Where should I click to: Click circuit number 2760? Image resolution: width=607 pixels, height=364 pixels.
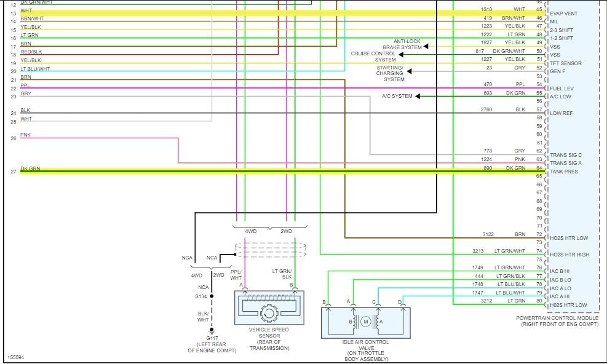tap(486, 109)
